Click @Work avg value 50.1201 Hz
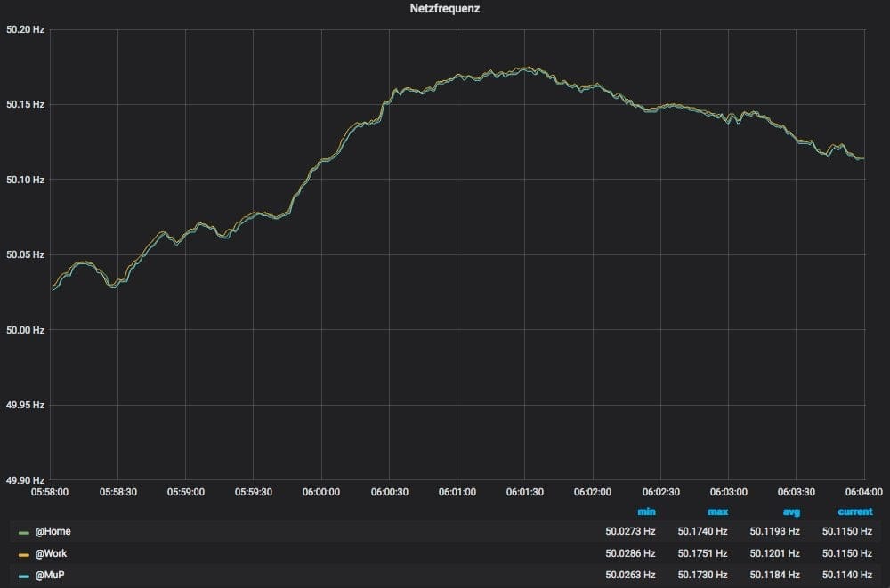Viewport: 890px width, 588px height. (x=774, y=553)
